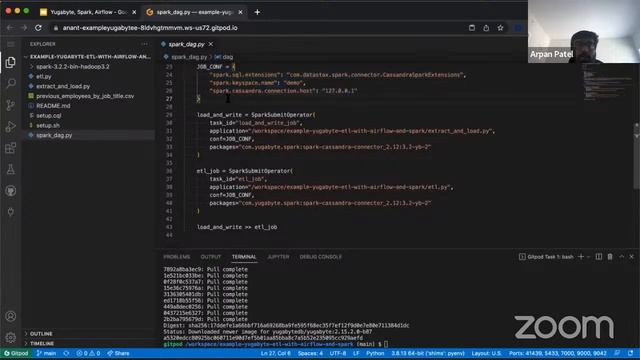Screen dimensions: 640x360
Task: Click the Spaces: 4 indentation indicator
Action: (x=310, y=353)
